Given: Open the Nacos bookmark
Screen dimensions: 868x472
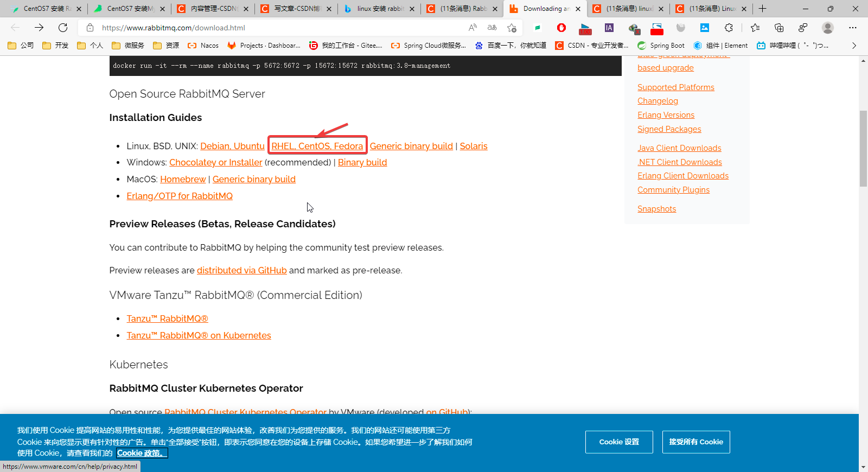Looking at the screenshot, I should [x=203, y=46].
